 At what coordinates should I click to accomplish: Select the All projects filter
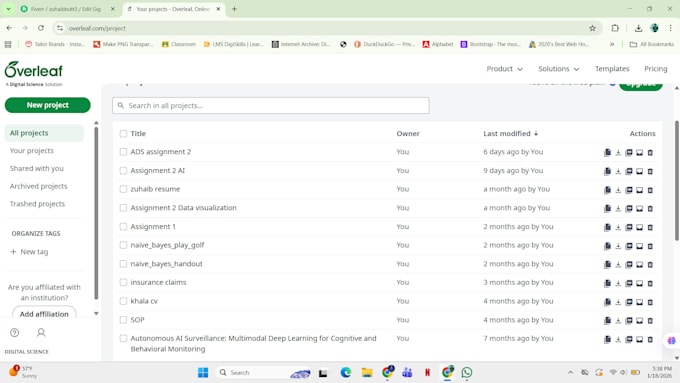pyautogui.click(x=44, y=133)
